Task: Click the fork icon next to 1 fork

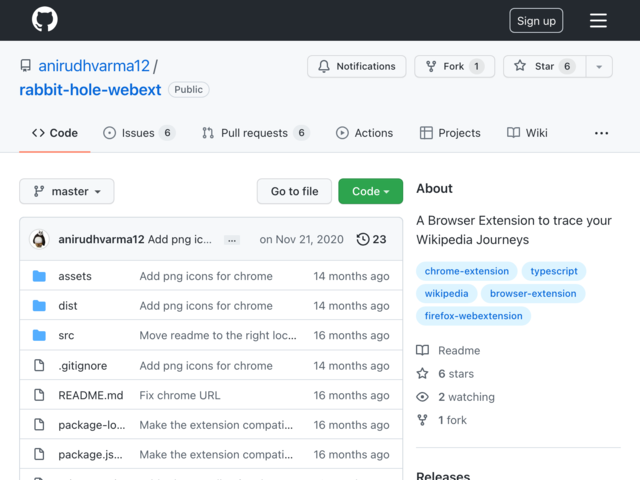Action: [422, 420]
